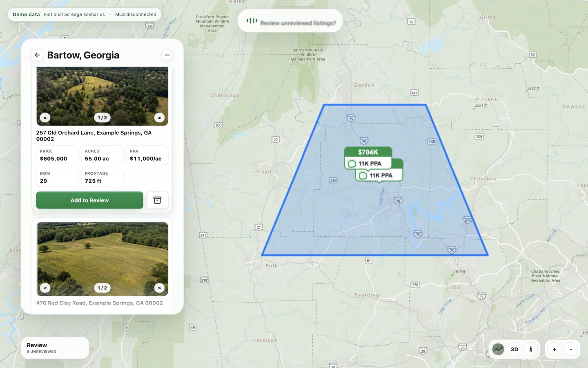The width and height of the screenshot is (588, 368).
Task: Show previous photo of 476 Red Clay Road
Action: (x=45, y=288)
